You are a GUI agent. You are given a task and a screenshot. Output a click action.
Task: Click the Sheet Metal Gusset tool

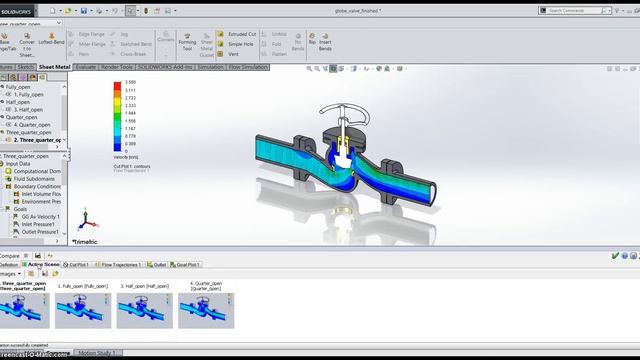pos(207,45)
